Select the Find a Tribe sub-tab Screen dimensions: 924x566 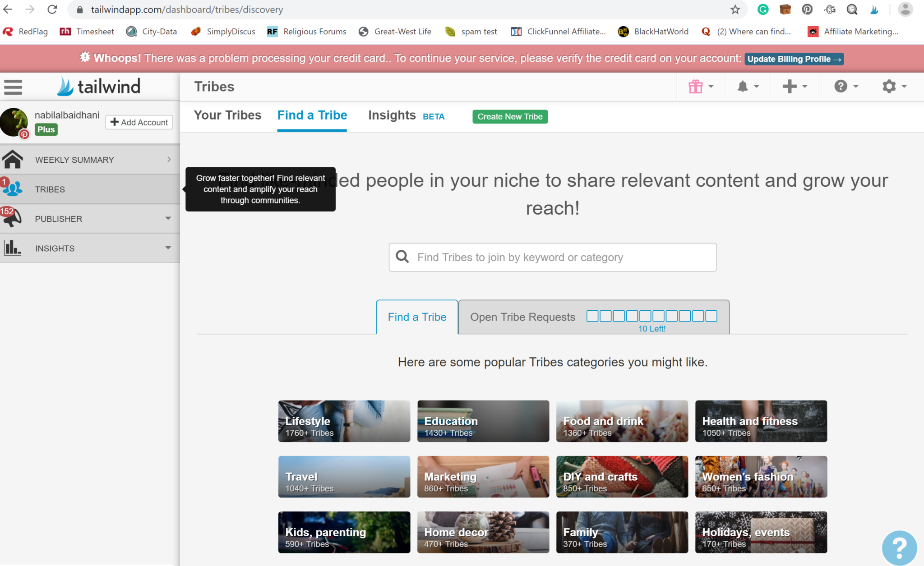pyautogui.click(x=417, y=317)
